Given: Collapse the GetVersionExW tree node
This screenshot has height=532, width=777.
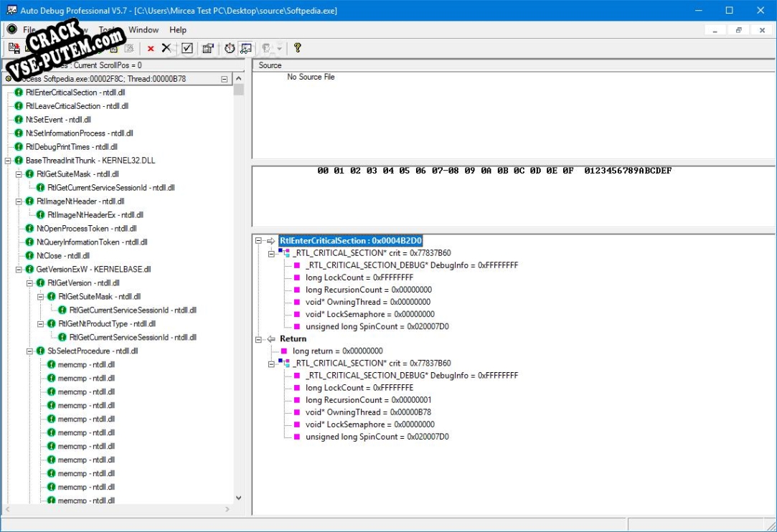Looking at the screenshot, I should tap(19, 270).
